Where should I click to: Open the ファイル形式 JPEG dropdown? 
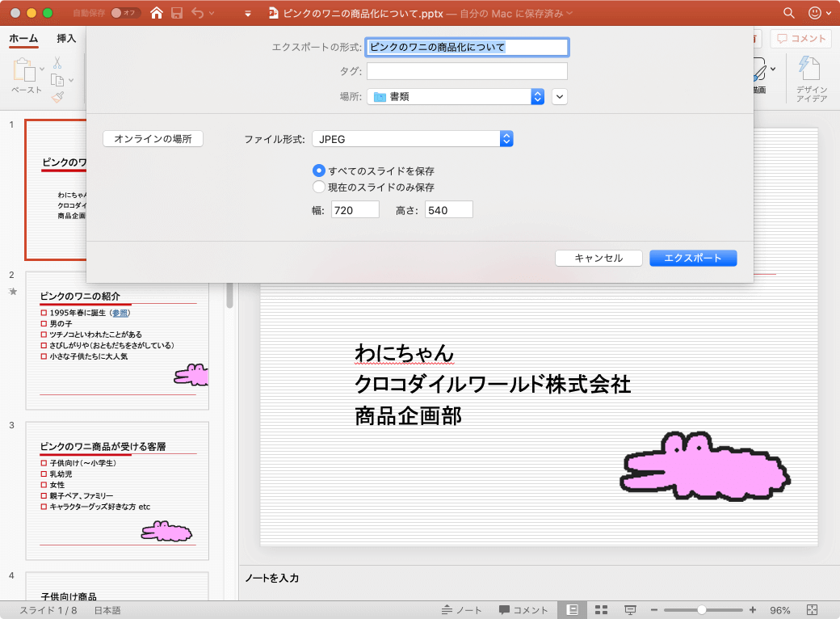coord(413,139)
